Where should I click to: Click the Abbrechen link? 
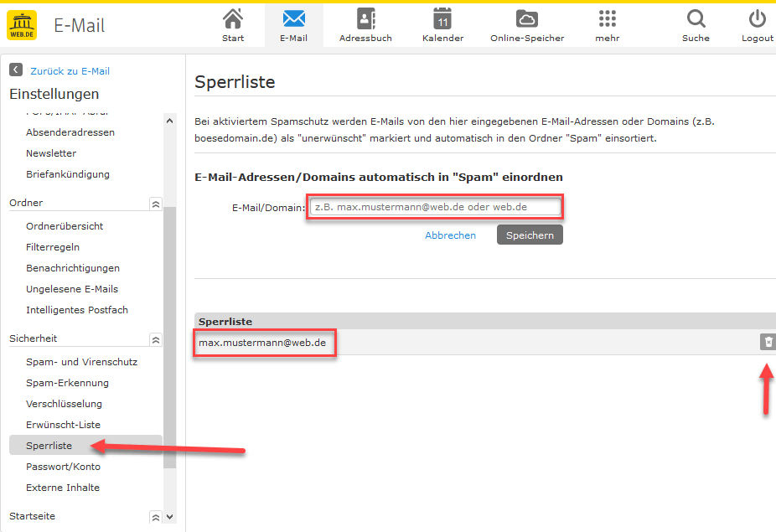(x=450, y=235)
